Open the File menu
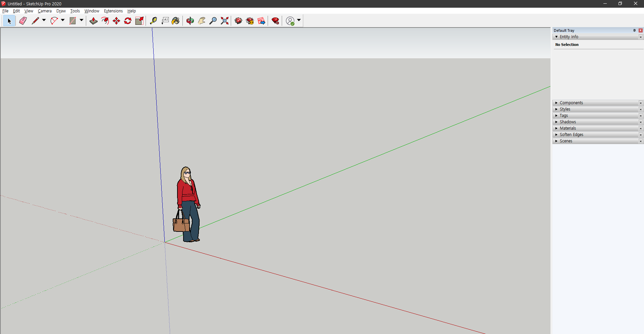The image size is (644, 334). click(5, 11)
